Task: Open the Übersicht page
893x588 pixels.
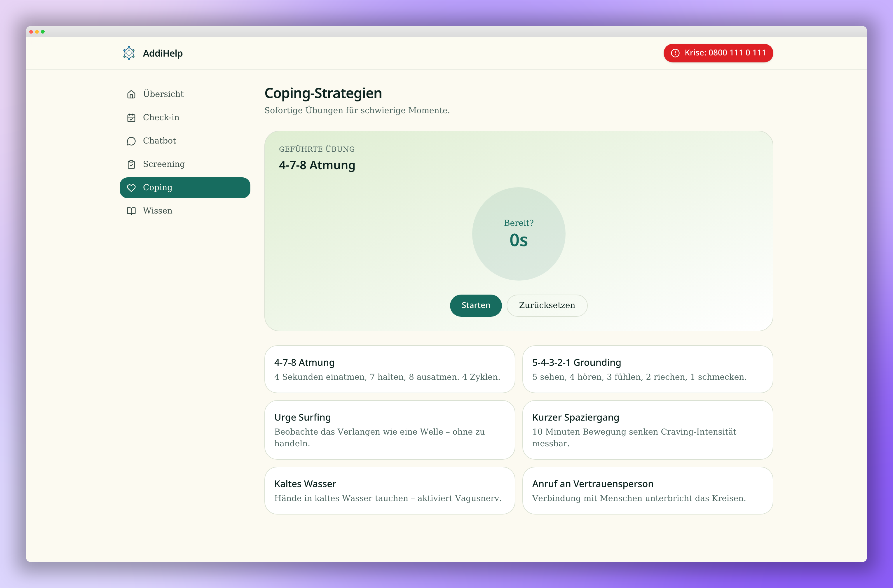Action: 185,94
